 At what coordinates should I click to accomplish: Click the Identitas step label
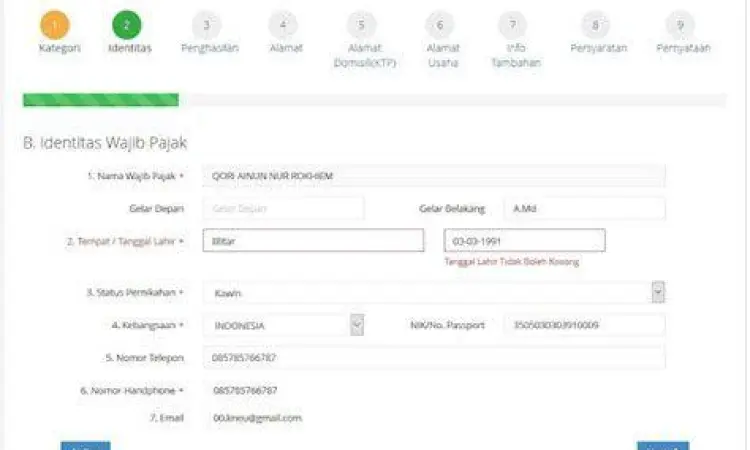tap(130, 48)
